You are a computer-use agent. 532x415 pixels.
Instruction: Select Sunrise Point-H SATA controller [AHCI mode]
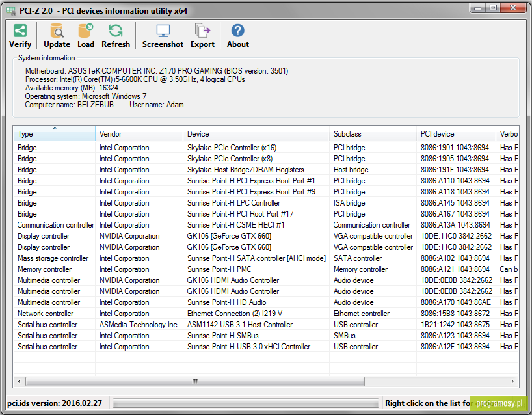(x=266, y=258)
